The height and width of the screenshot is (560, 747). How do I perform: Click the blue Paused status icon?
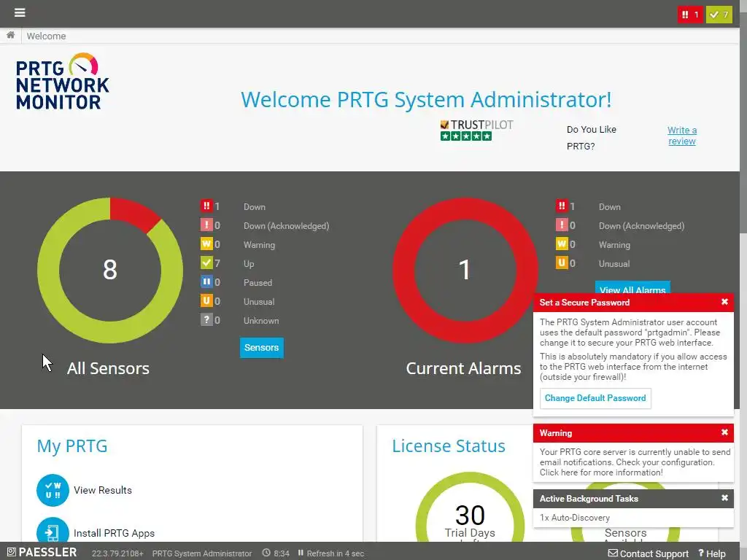[206, 282]
